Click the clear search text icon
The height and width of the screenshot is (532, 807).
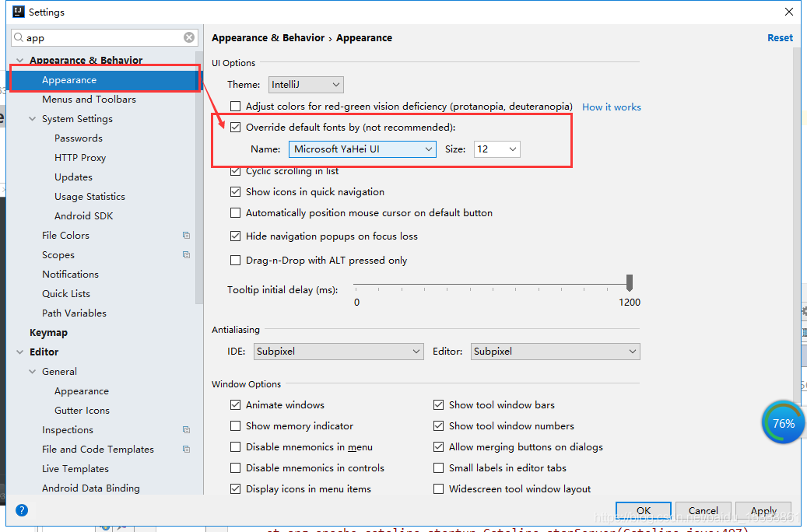point(189,37)
